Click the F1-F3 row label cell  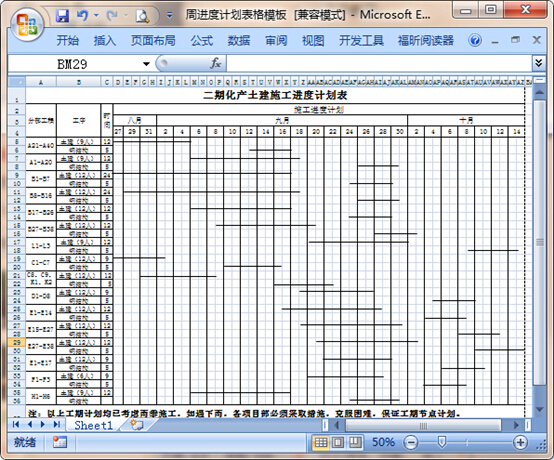pos(41,380)
